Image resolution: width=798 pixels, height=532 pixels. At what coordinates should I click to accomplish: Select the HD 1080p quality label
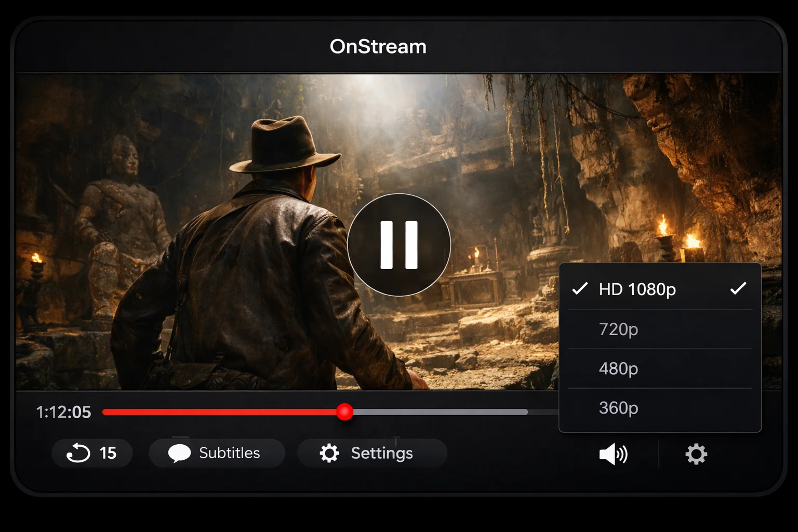(x=637, y=289)
